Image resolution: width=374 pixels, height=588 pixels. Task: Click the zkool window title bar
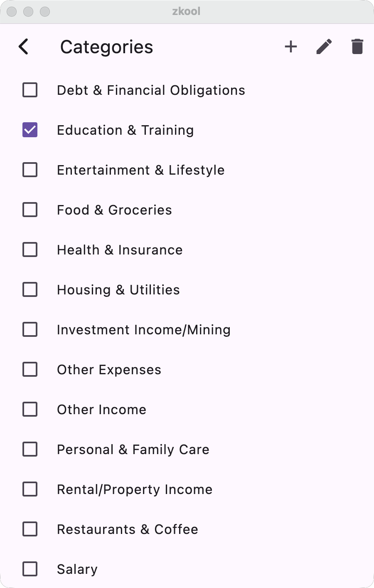click(186, 11)
